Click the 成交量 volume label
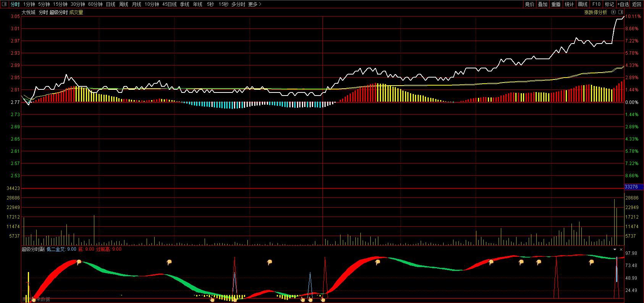644x303 pixels. coord(76,12)
